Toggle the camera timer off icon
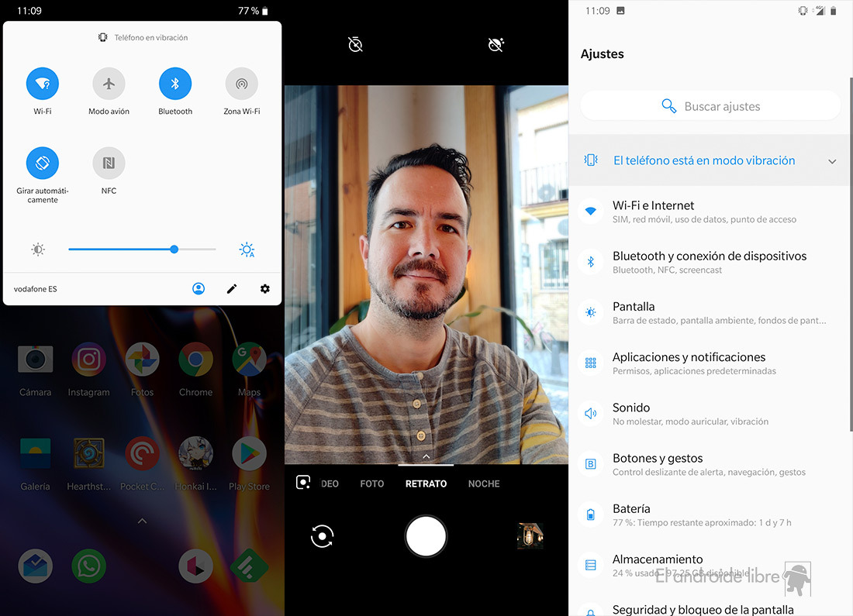Viewport: 853px width, 616px height. 355,45
